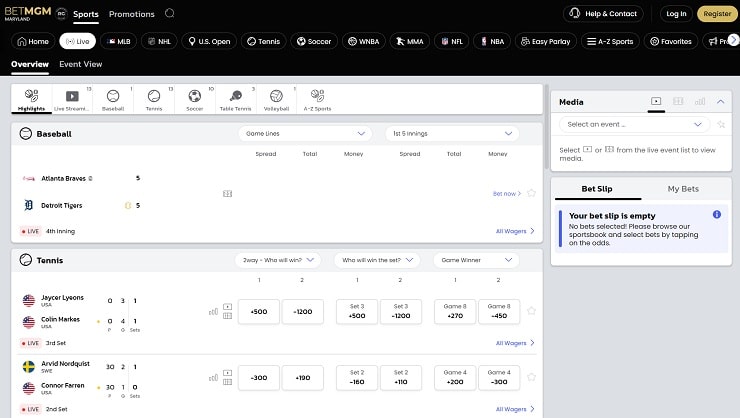Screen dimensions: 740x418
Task: Open scoreboard icon for Lyeons vs Harkes
Action: [x=227, y=316]
